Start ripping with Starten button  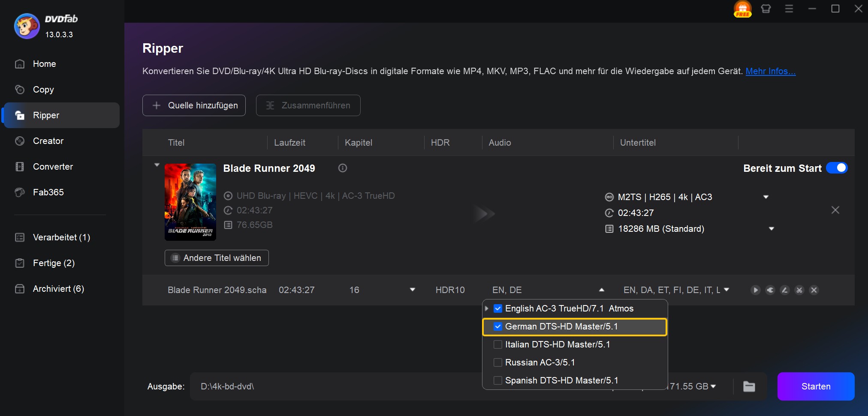[x=816, y=386]
